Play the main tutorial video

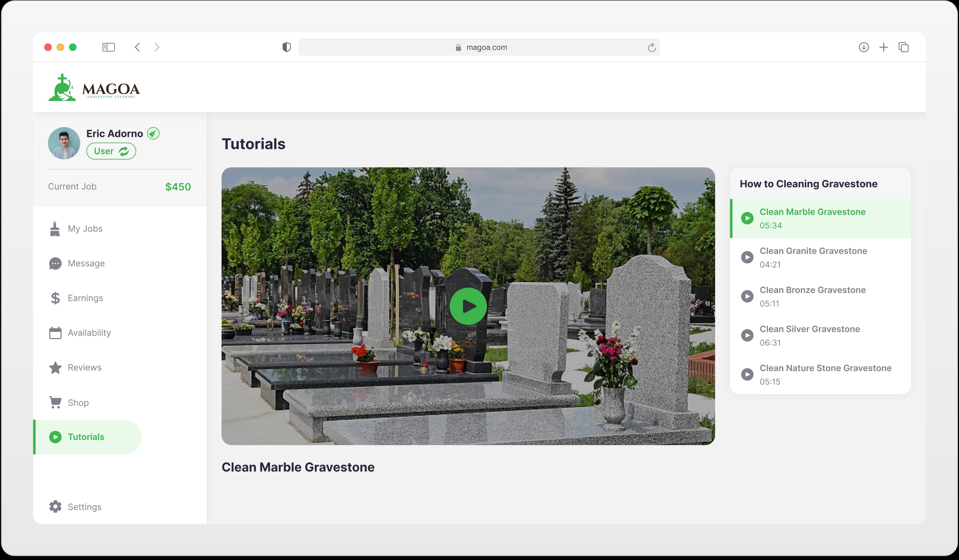click(468, 306)
